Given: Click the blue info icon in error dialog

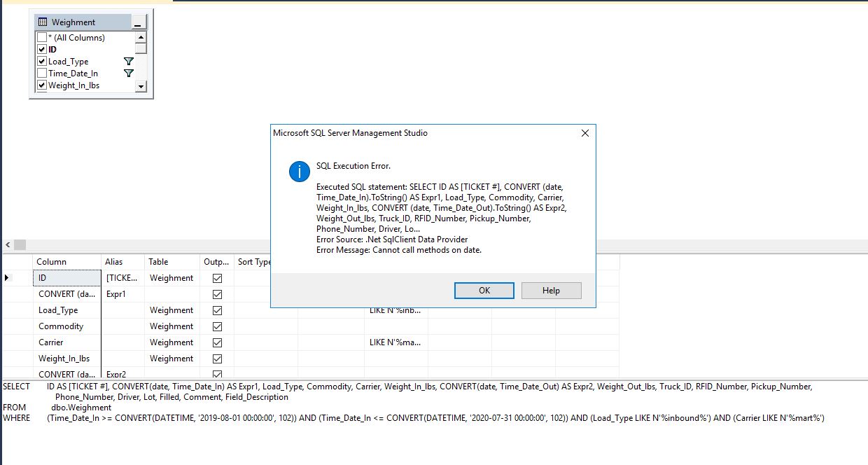Looking at the screenshot, I should point(300,172).
